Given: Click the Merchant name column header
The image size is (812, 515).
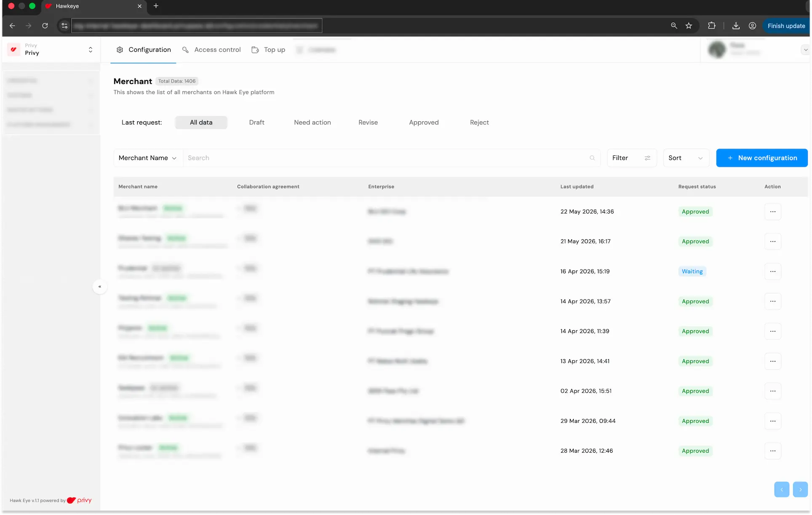Looking at the screenshot, I should click(138, 187).
